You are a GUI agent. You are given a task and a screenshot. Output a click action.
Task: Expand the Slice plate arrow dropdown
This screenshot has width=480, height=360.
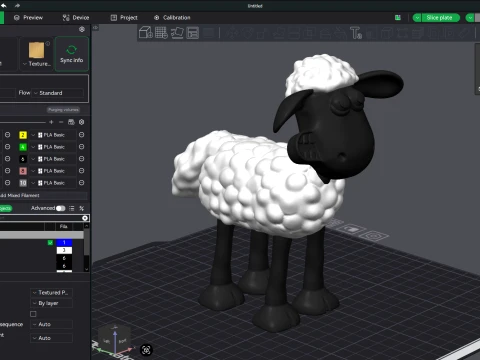(417, 18)
